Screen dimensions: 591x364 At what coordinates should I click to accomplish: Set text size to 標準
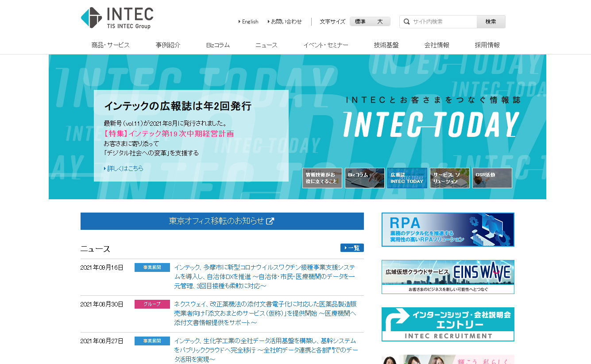click(360, 22)
